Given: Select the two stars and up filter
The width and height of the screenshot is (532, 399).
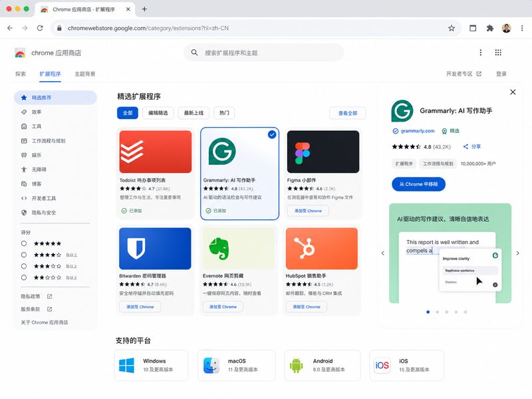Looking at the screenshot, I should (x=24, y=277).
